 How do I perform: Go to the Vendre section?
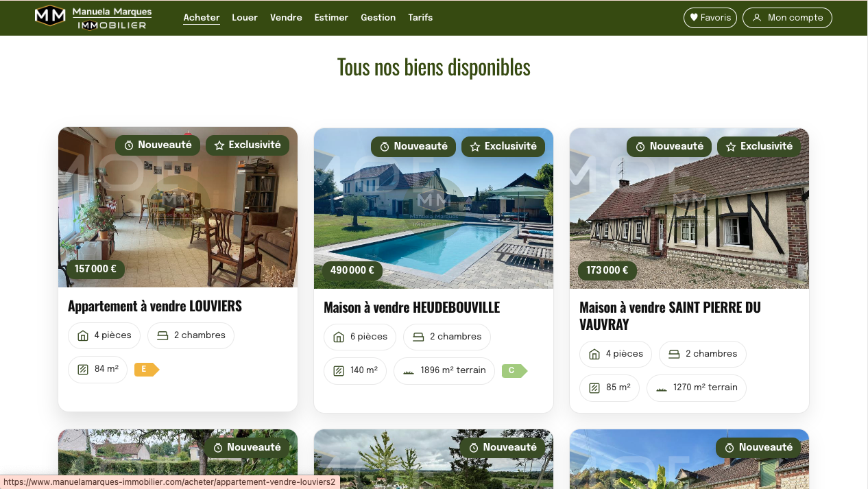286,18
